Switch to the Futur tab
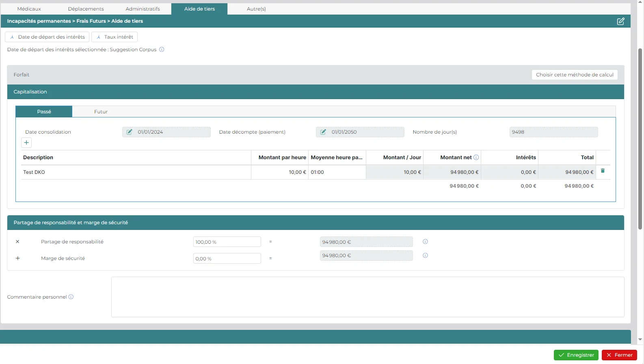Screen dimensions: 644x364 (x=101, y=112)
